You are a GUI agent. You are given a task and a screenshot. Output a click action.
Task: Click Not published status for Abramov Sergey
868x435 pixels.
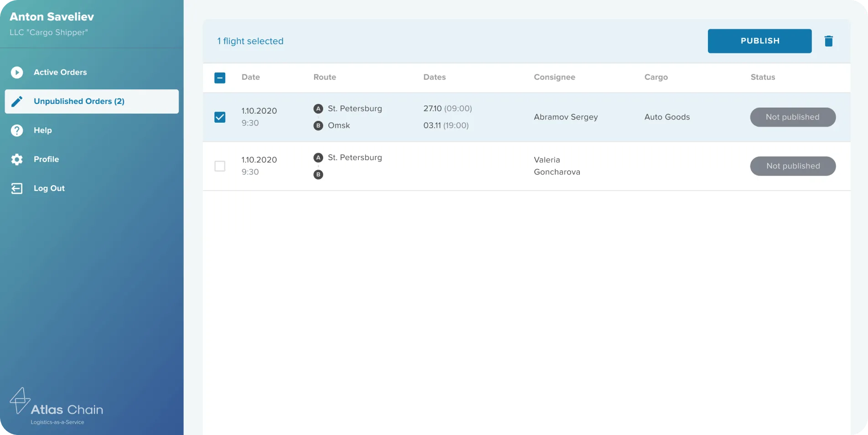pos(792,117)
